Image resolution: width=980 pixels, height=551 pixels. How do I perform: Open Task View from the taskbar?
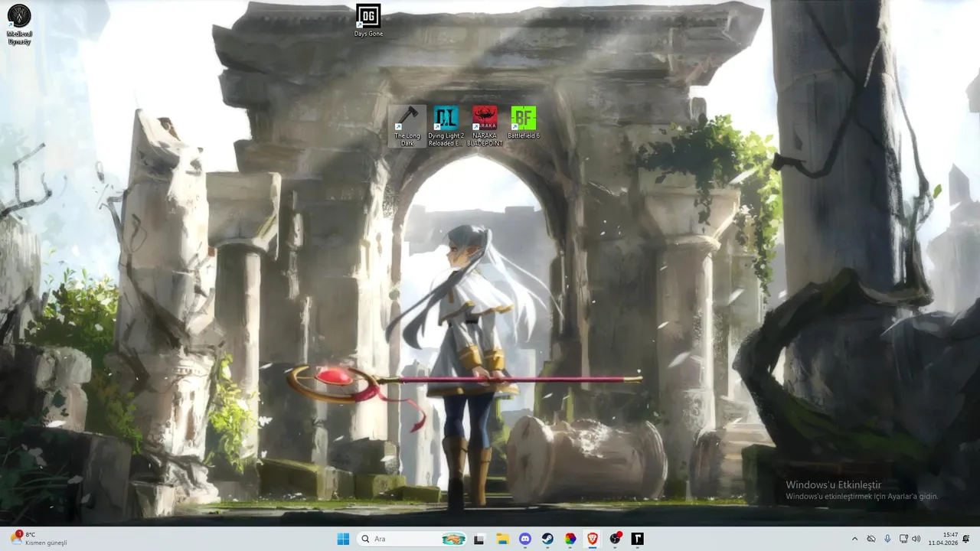pos(479,539)
